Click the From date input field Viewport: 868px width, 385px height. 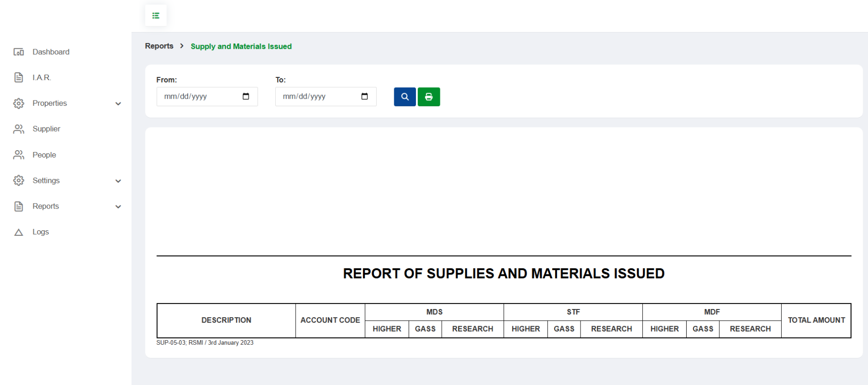tap(199, 96)
